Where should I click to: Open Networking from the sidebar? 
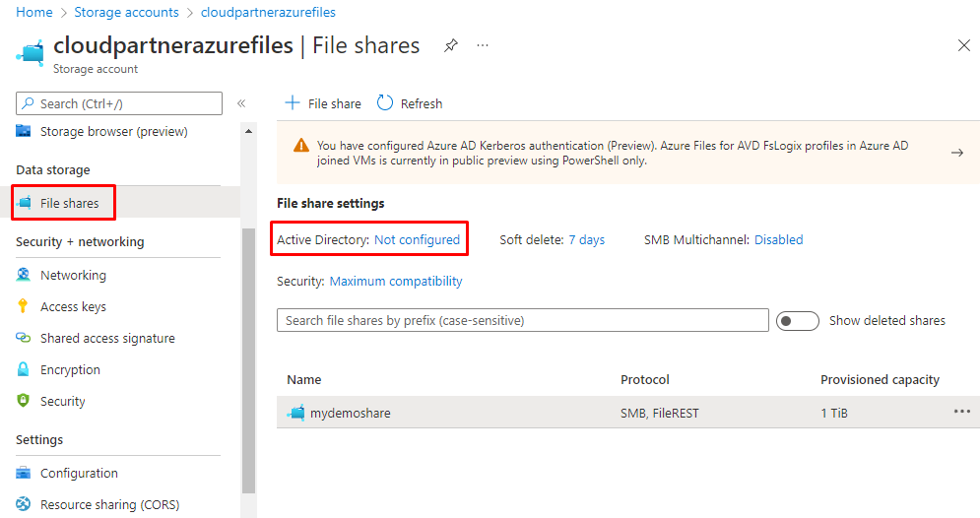click(x=73, y=275)
